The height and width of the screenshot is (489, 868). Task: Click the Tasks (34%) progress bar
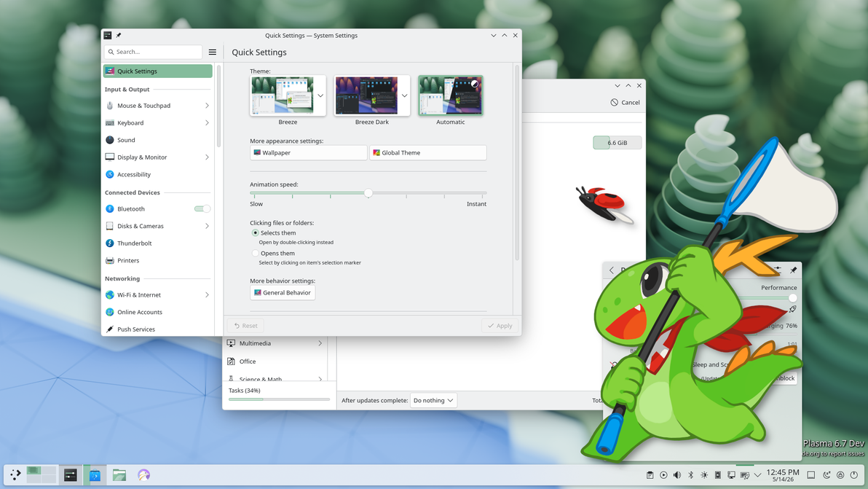coord(279,399)
